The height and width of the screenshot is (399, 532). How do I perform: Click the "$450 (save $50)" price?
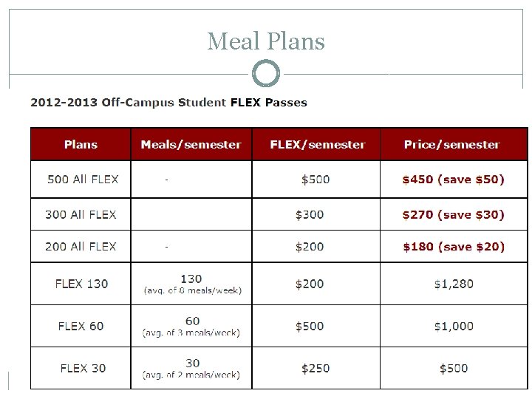click(x=453, y=180)
